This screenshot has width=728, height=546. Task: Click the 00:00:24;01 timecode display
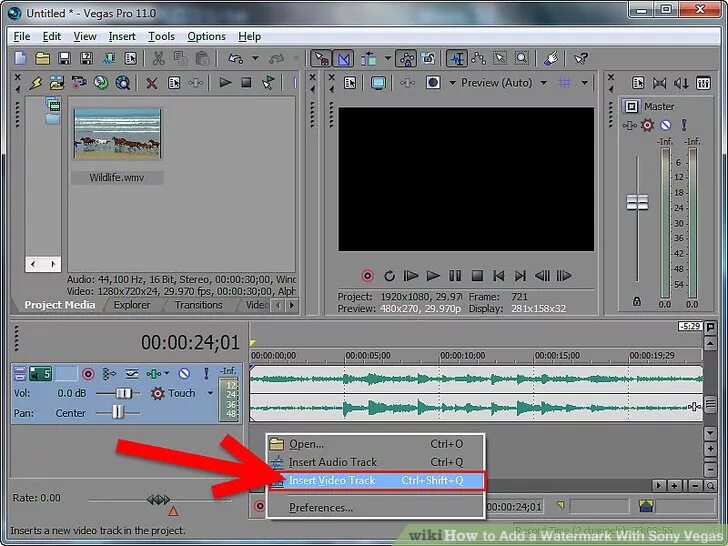click(190, 343)
